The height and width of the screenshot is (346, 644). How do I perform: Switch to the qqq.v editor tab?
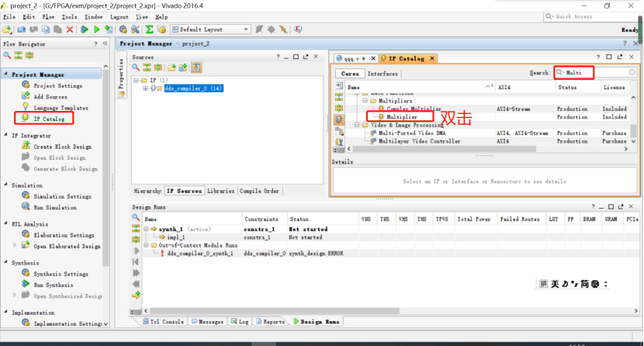(355, 59)
